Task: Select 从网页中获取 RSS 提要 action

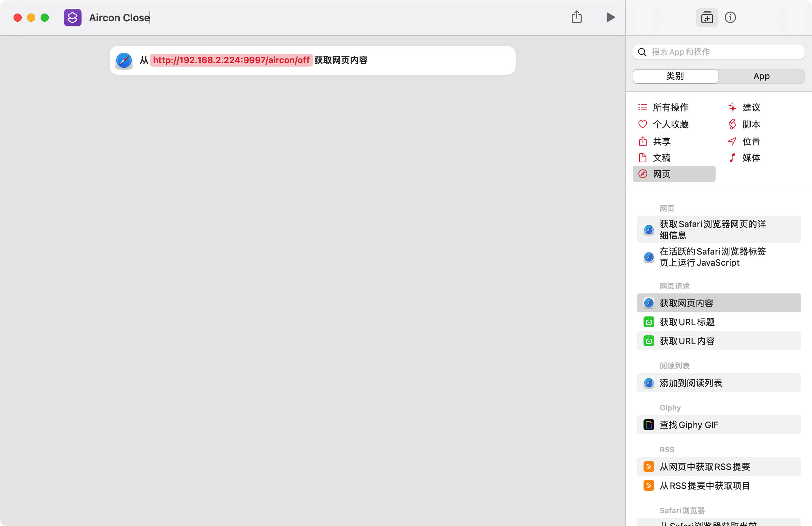Action: (x=704, y=467)
